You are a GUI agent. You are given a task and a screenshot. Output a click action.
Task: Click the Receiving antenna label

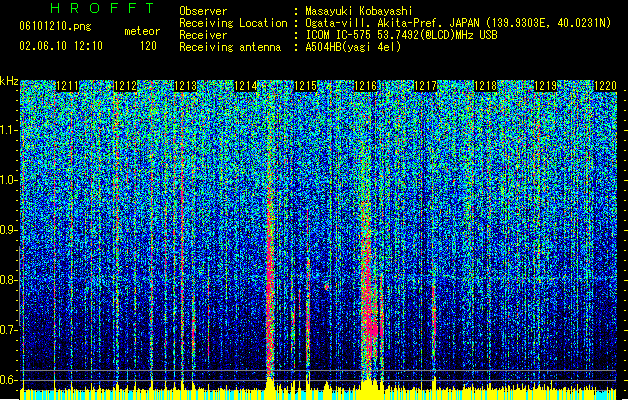(230, 47)
